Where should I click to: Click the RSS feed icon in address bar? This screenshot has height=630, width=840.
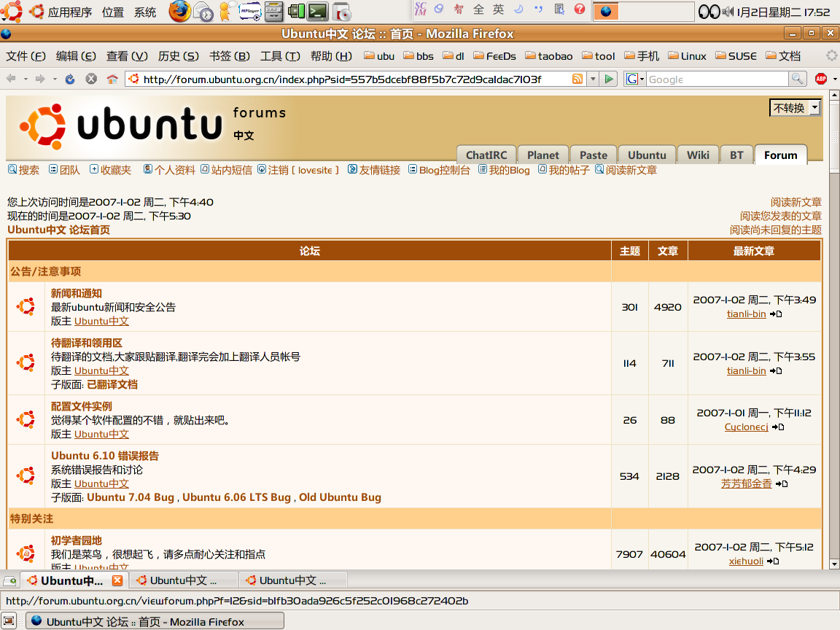tap(577, 79)
